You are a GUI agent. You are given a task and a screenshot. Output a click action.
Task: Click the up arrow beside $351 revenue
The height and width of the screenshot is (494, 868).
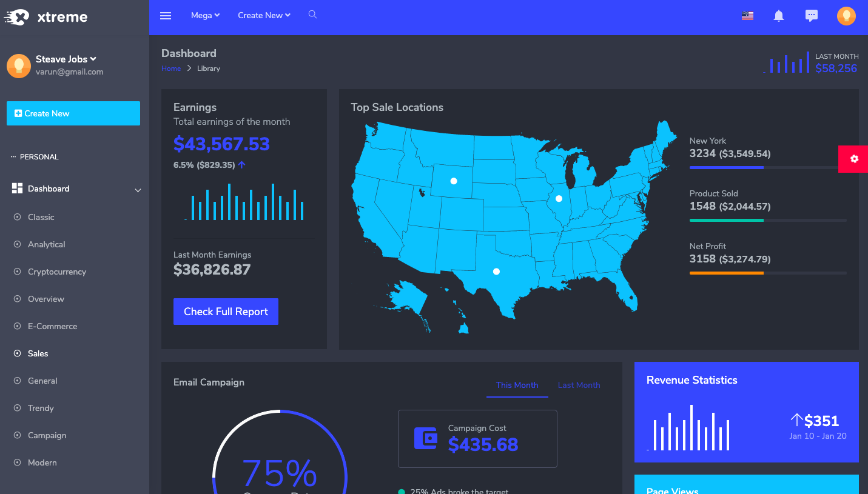point(796,420)
